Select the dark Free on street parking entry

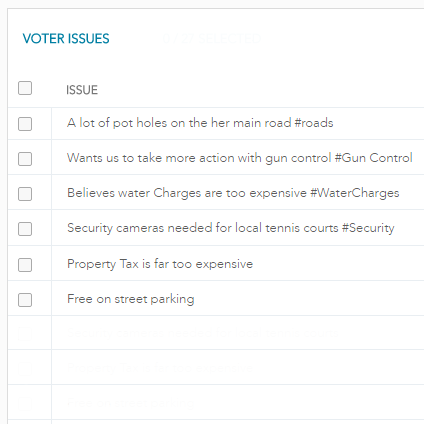131,299
